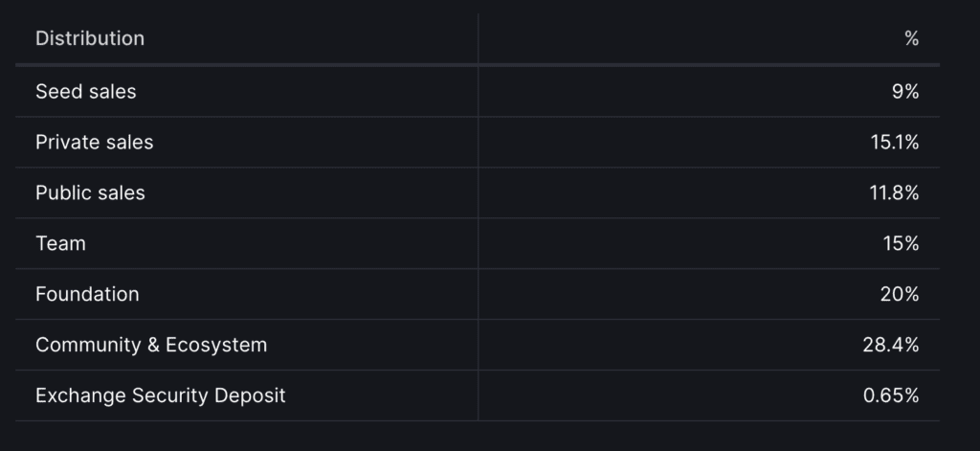Click the 15.1% Private sales value

(894, 143)
